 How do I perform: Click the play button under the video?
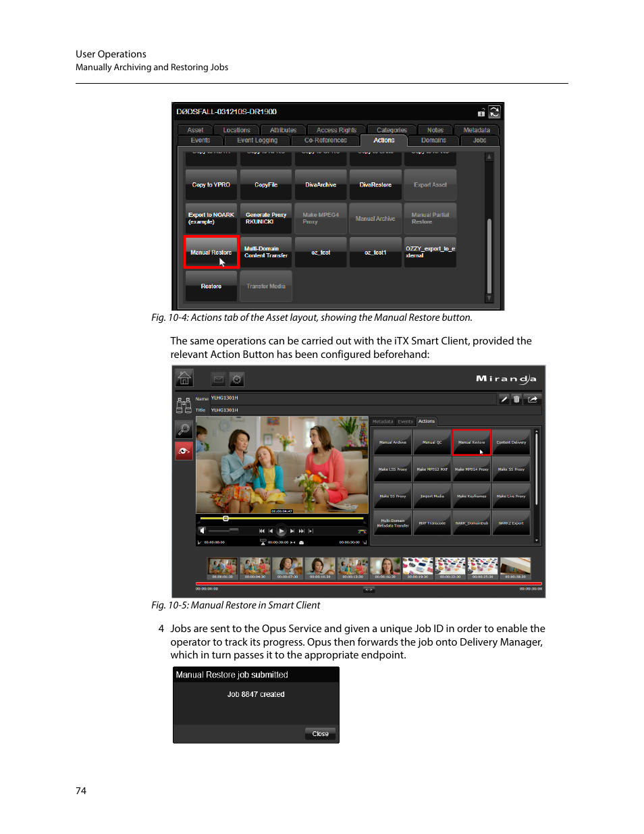point(281,531)
